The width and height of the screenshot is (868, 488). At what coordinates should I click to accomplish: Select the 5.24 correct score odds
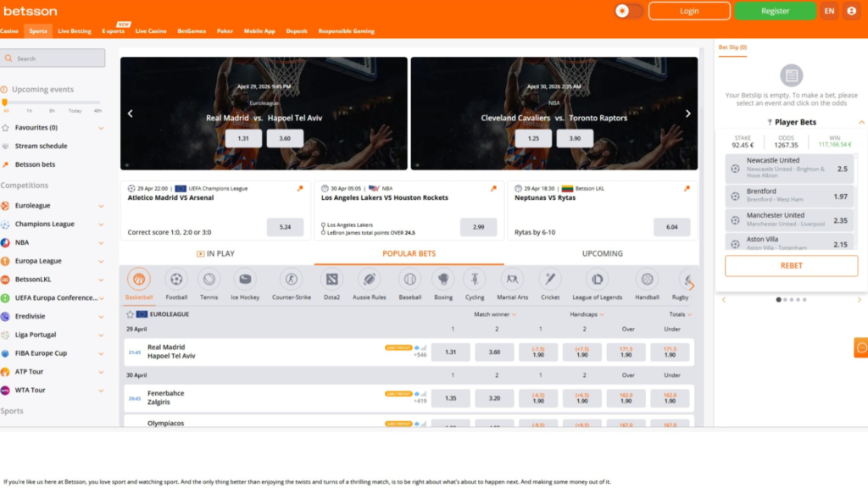coord(285,227)
